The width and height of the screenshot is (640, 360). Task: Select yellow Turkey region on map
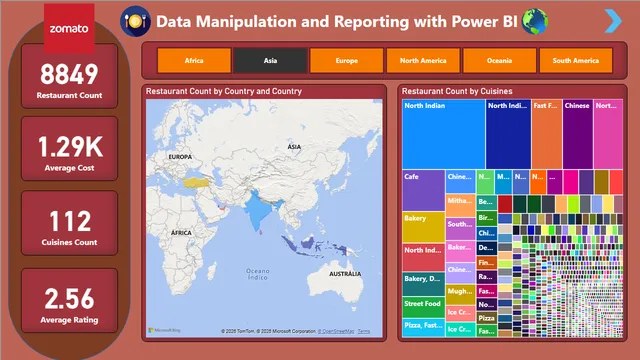click(x=196, y=182)
